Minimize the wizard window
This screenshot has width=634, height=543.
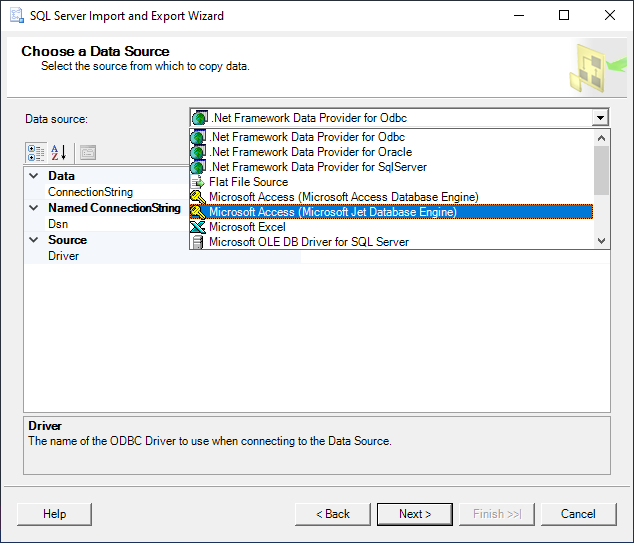tap(519, 15)
